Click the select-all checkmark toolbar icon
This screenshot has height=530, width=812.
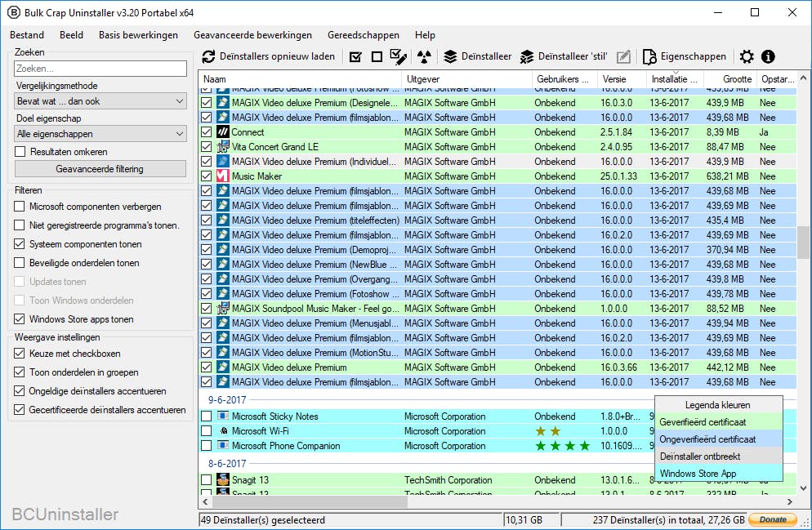click(356, 56)
